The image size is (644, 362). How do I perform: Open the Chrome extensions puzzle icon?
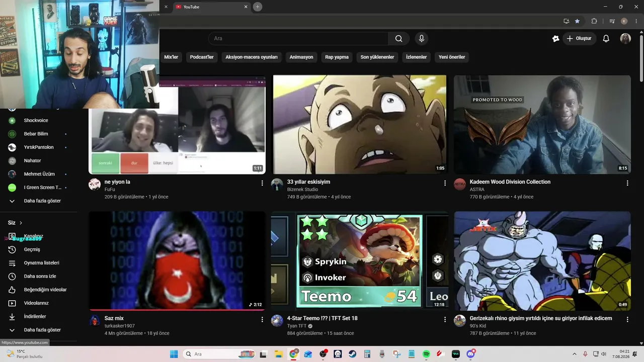coord(594,21)
